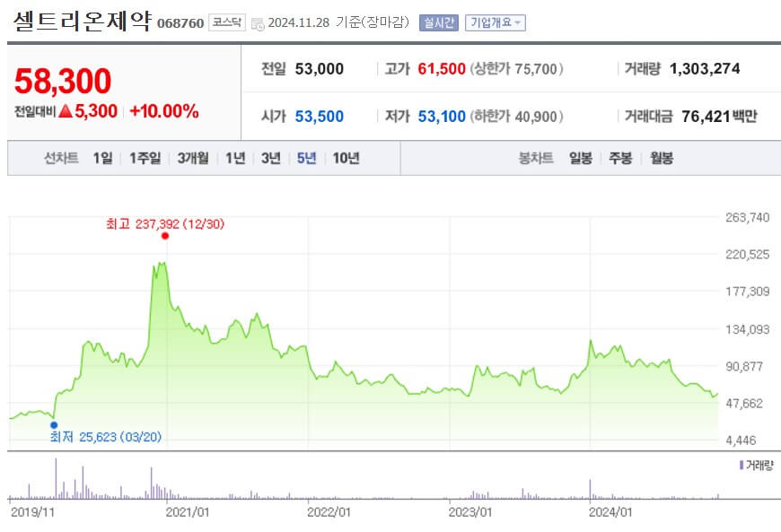Click the 실시간 realtime button
Viewport: 781px width, 532px height.
pos(438,22)
